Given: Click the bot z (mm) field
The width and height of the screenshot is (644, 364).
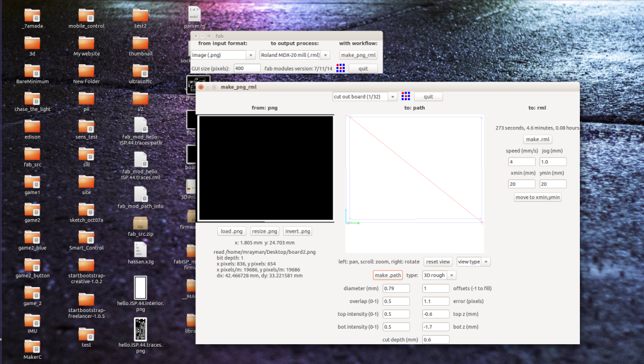Looking at the screenshot, I should pos(436,327).
